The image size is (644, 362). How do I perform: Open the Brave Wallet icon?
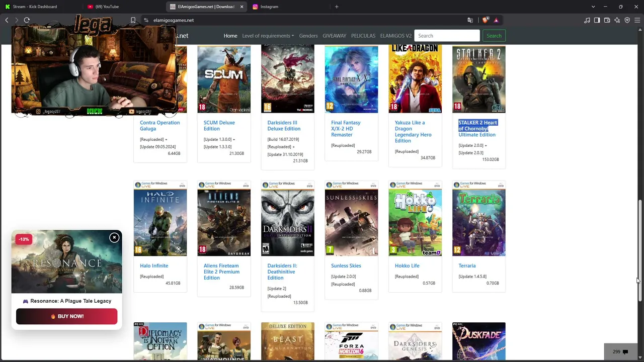pos(607,20)
